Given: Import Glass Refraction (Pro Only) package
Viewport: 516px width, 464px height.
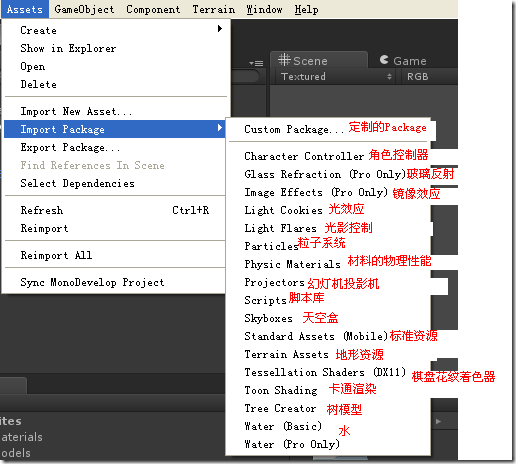Looking at the screenshot, I should 328,174.
